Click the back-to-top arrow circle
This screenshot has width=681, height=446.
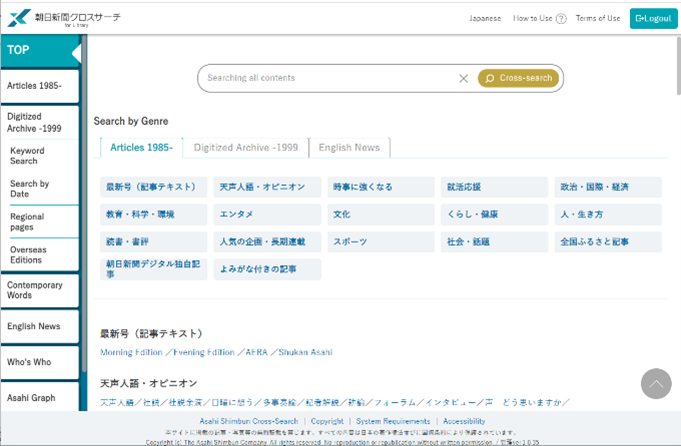656,383
